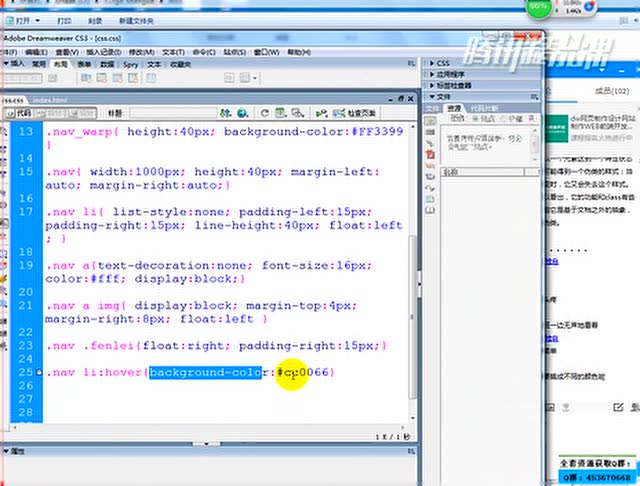This screenshot has width=640, height=486.
Task: Switch to the 资源 tab in files panel
Action: 454,108
